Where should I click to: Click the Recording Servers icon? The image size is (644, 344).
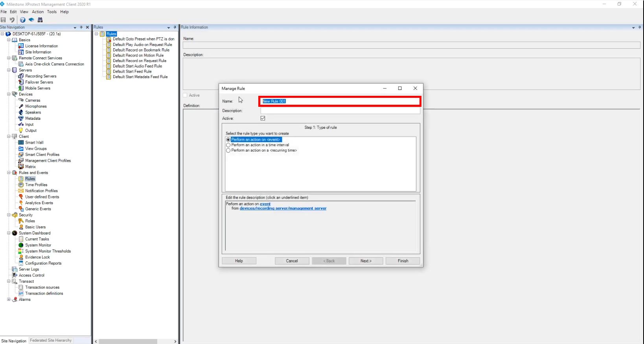click(21, 76)
